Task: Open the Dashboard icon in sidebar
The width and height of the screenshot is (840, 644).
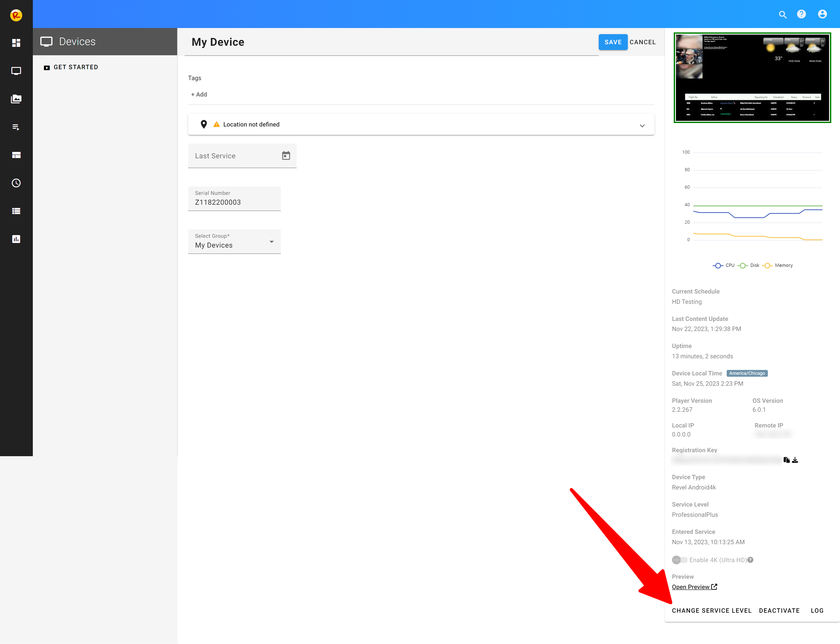Action: pos(16,43)
